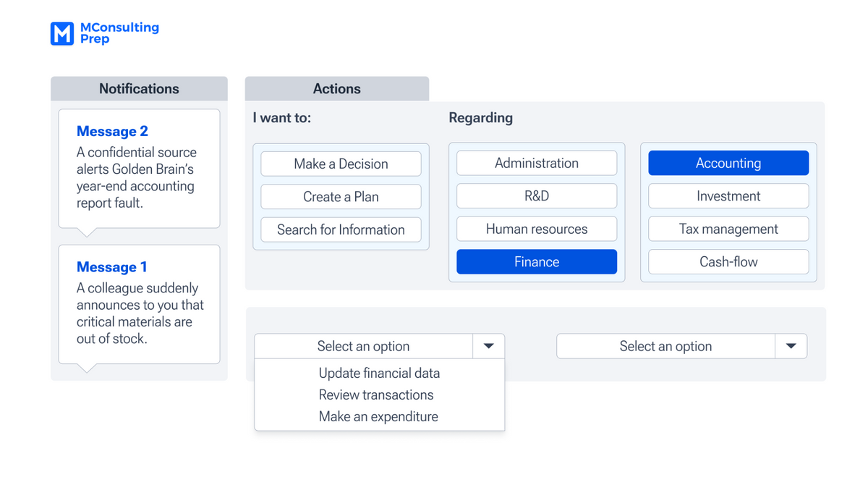Choose 'Update financial data' from the list

tap(379, 374)
